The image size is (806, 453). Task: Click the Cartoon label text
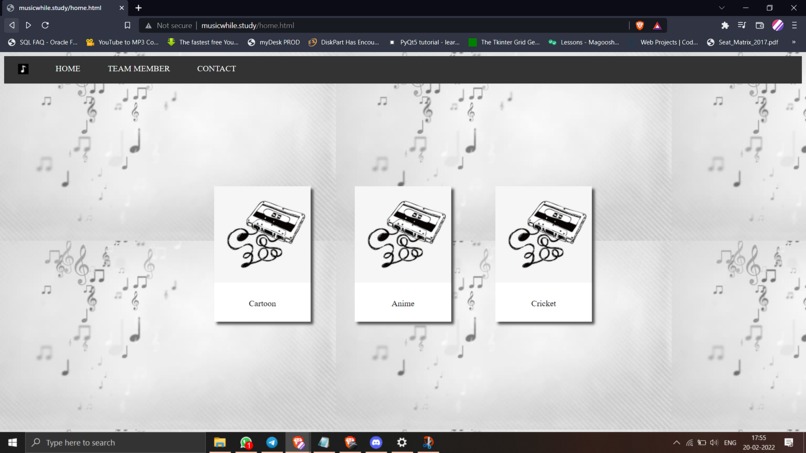(262, 303)
